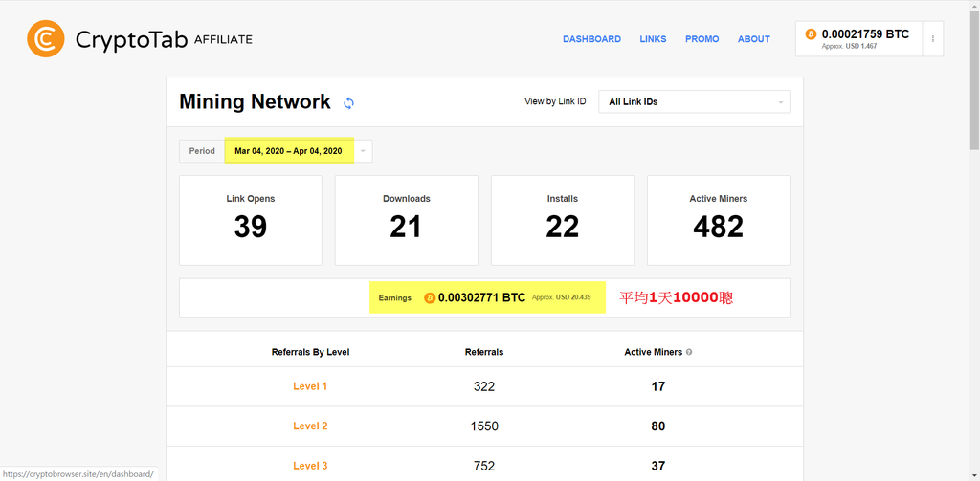
Task: Click the Bitcoin icon beside header balance
Action: point(812,33)
